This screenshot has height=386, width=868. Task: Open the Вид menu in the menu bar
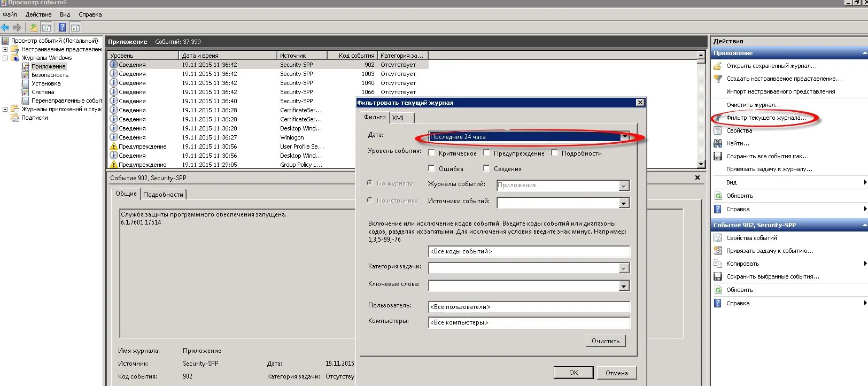tap(65, 14)
